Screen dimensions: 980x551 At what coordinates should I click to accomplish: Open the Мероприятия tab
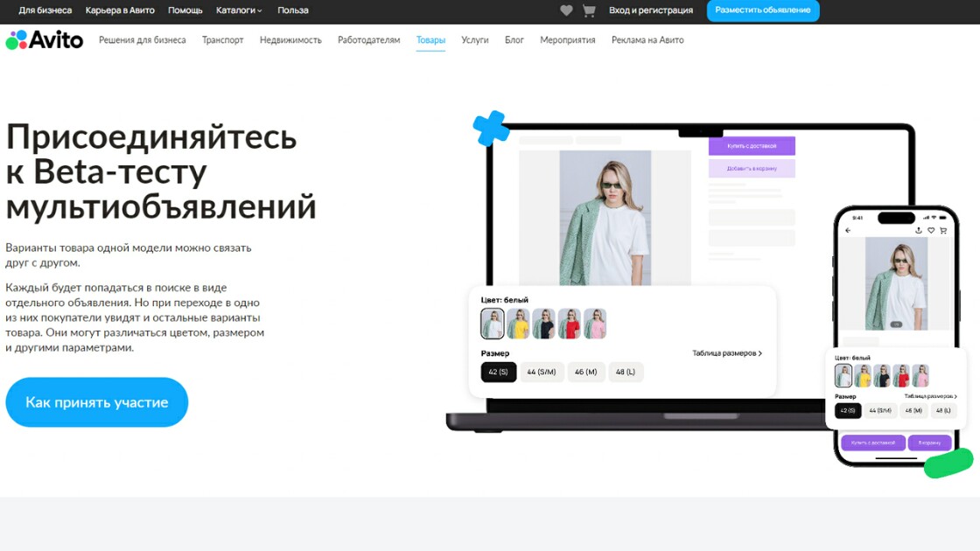tap(568, 40)
